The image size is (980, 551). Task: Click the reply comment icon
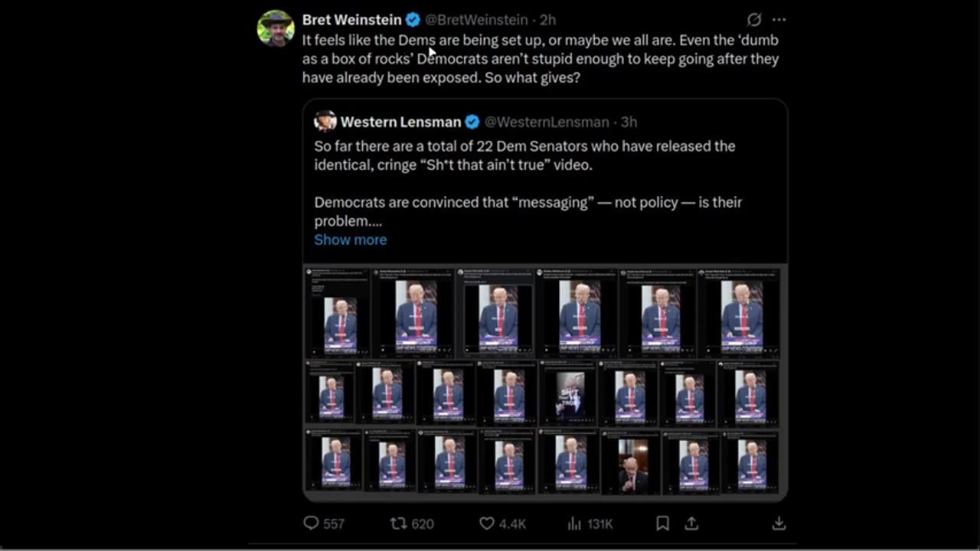[311, 523]
